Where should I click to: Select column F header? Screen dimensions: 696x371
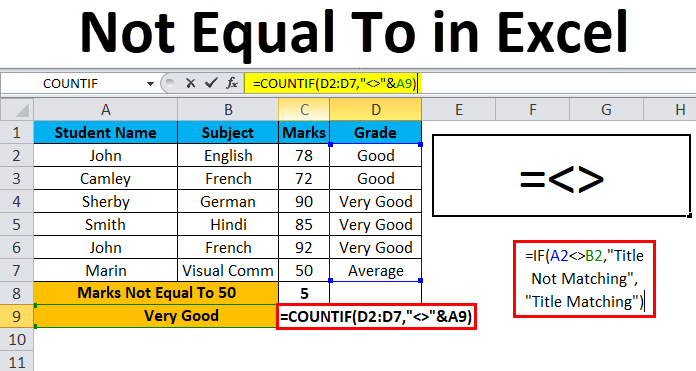[x=533, y=110]
